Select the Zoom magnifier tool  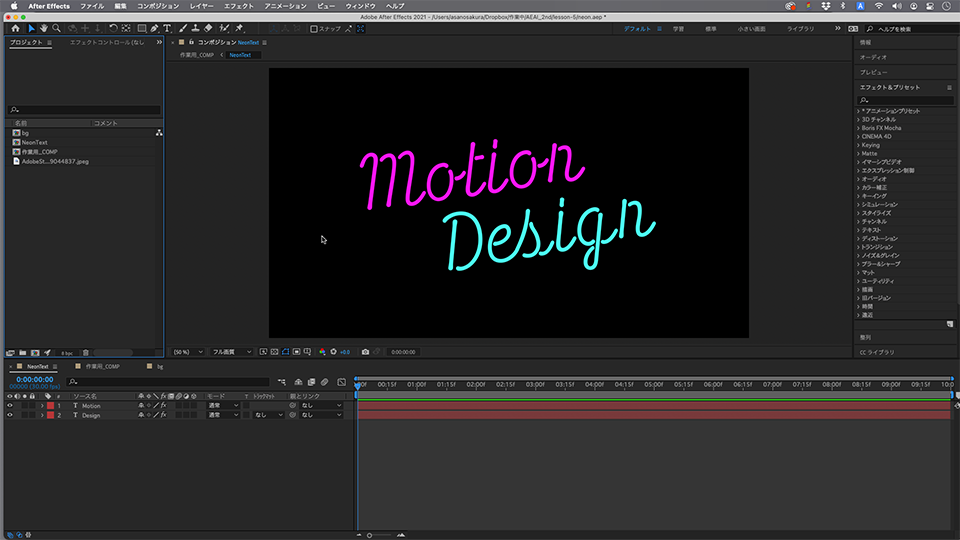pyautogui.click(x=56, y=28)
